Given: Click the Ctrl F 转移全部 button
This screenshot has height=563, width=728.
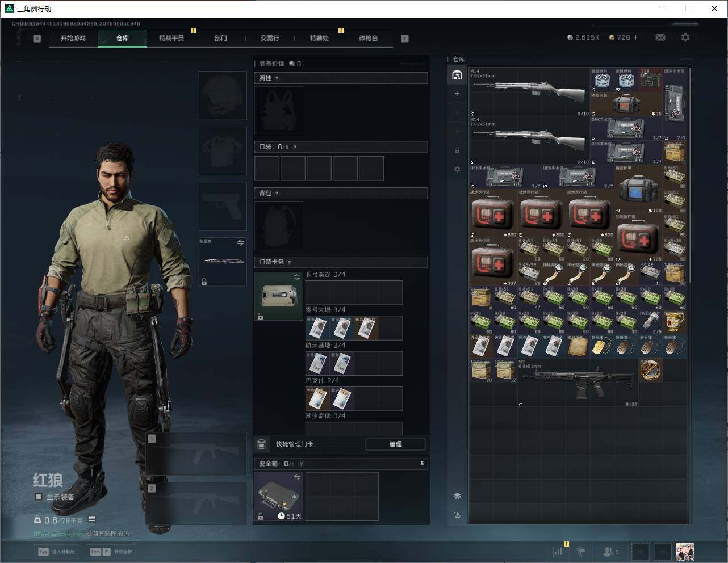Looking at the screenshot, I should click(111, 552).
